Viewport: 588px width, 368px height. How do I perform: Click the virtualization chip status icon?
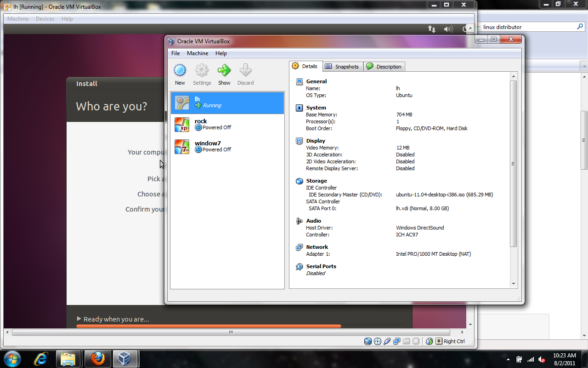416,341
